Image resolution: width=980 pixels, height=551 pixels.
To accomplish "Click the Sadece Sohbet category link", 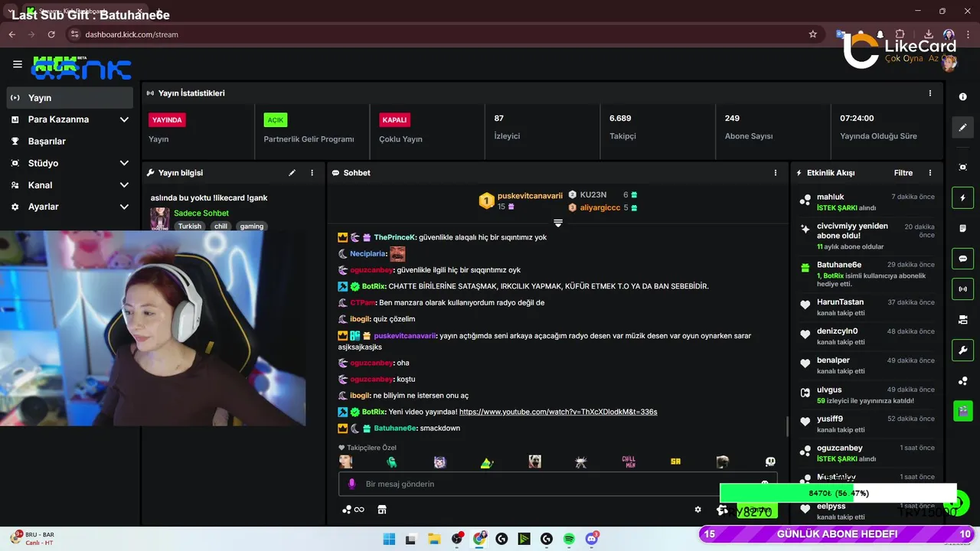I will point(201,214).
